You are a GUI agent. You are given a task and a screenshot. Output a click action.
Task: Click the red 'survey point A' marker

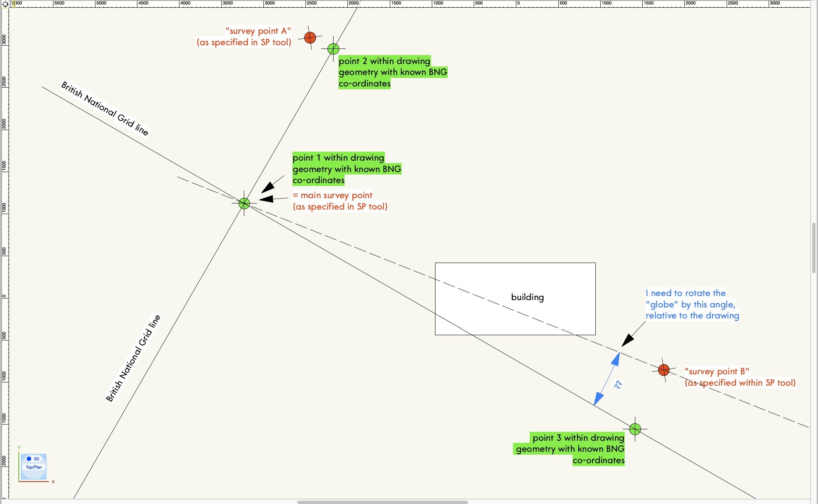310,38
